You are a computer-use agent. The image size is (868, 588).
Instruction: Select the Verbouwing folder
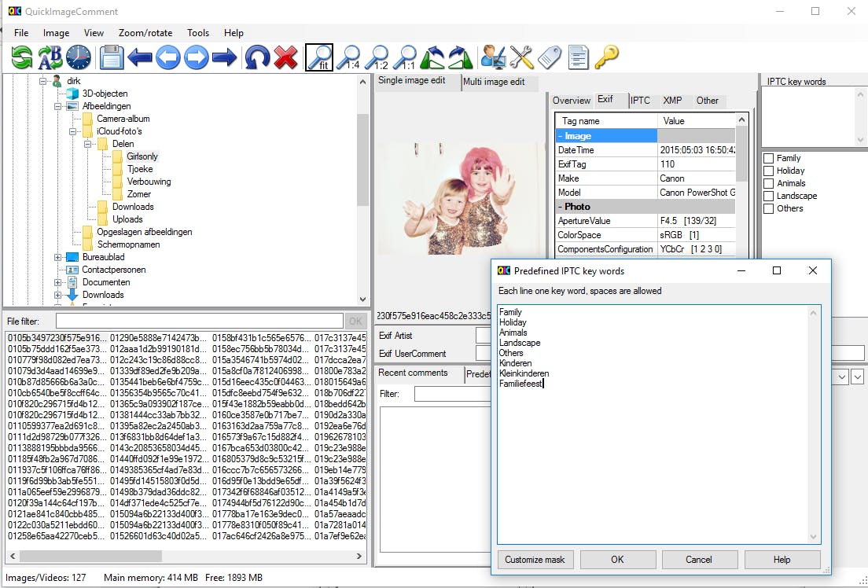(x=149, y=182)
